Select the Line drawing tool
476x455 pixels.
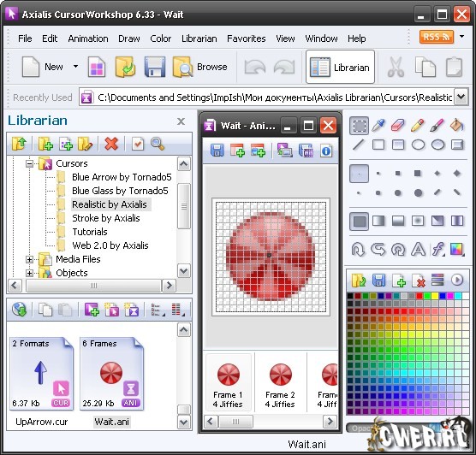[359, 145]
